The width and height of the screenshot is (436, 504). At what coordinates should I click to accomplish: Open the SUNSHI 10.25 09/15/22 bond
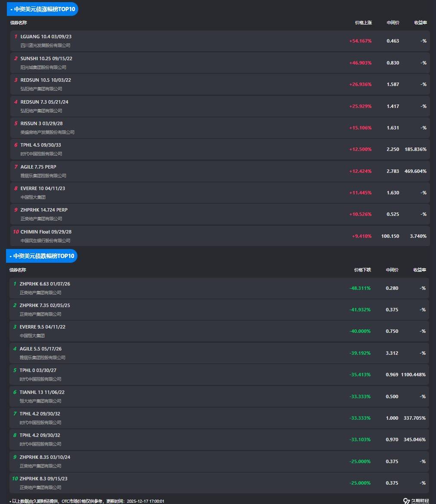pyautogui.click(x=46, y=58)
